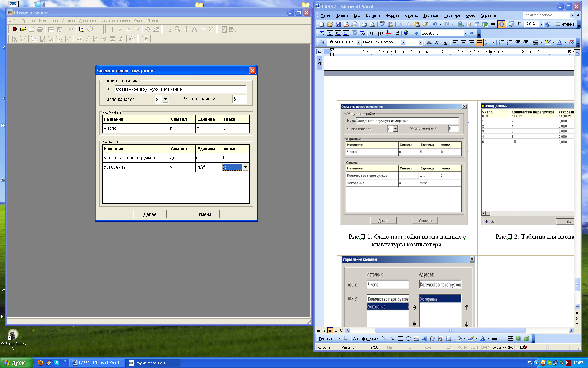Viewport: 588px width, 368px height.
Task: Click the Format Painter brush icon
Action: point(425,24)
